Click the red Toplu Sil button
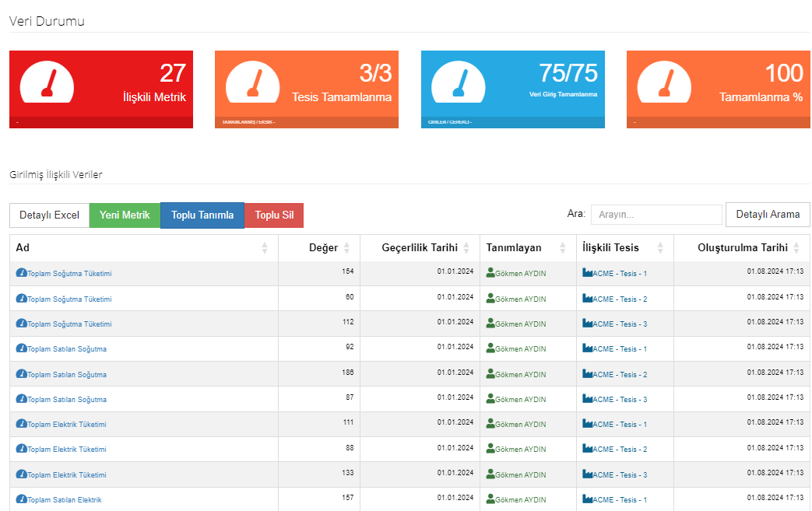This screenshot has height=511, width=812. pos(274,215)
